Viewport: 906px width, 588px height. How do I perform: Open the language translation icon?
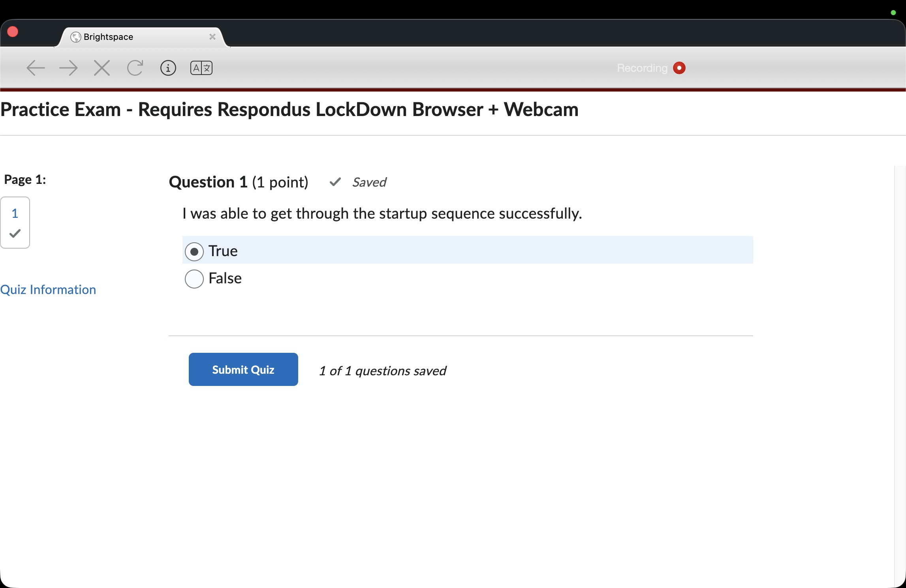pyautogui.click(x=201, y=68)
